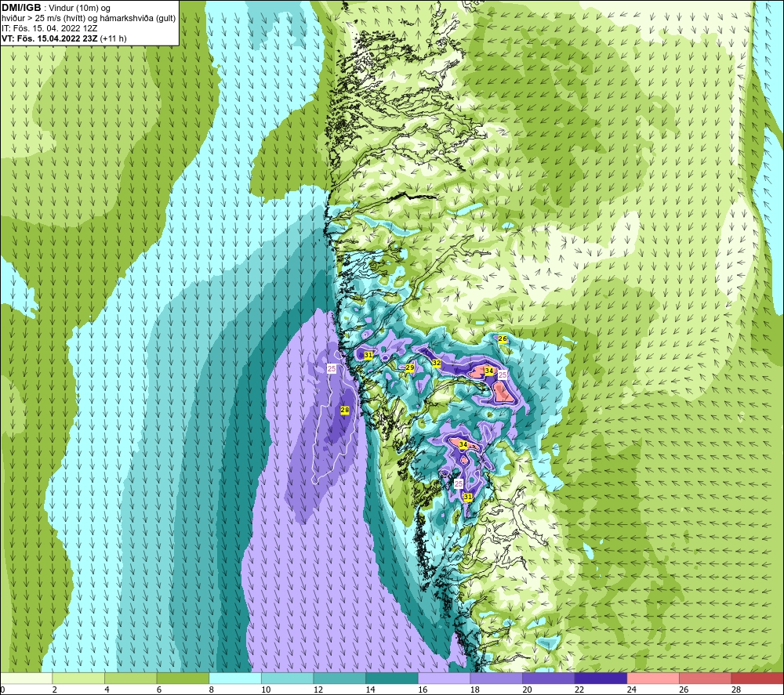Click the legend scale number 20
This screenshot has height=695, width=784.
tap(527, 690)
